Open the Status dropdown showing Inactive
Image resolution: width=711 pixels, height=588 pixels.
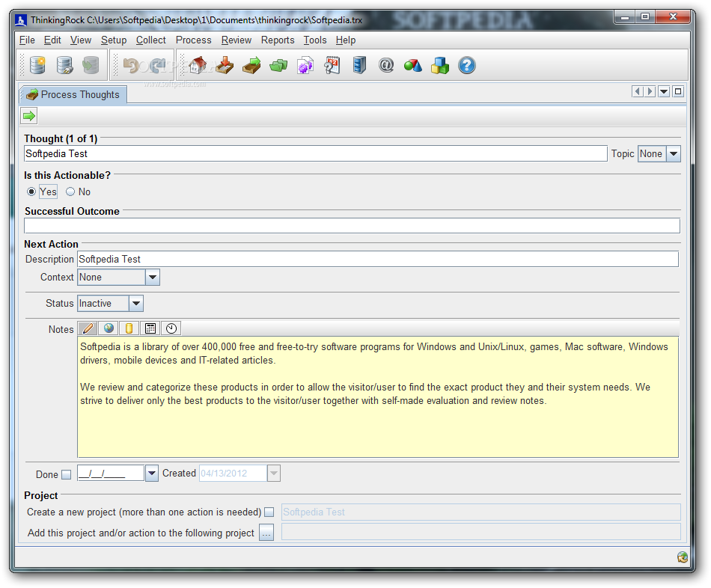[x=136, y=303]
